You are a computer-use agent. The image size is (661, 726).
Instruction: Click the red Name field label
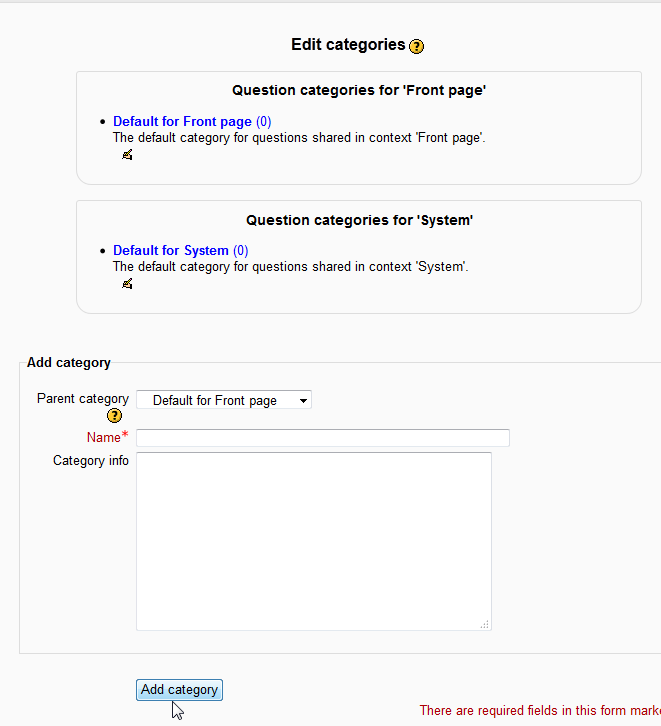(x=104, y=438)
